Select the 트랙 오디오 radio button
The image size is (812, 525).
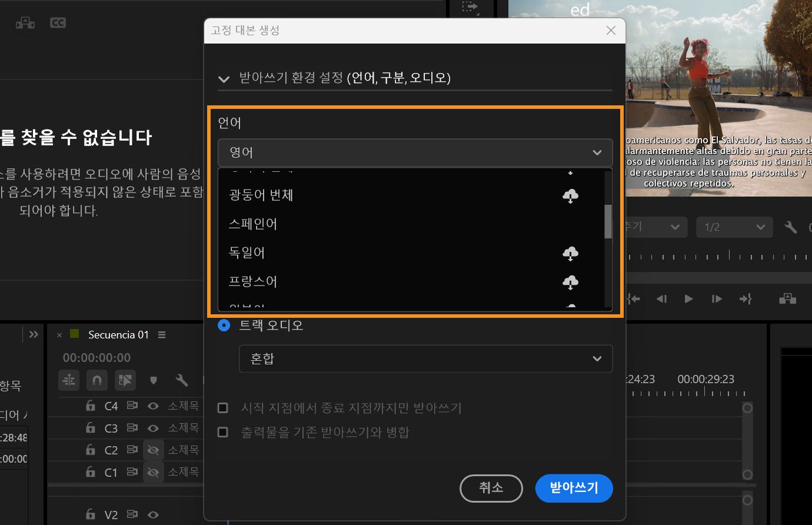coord(224,325)
